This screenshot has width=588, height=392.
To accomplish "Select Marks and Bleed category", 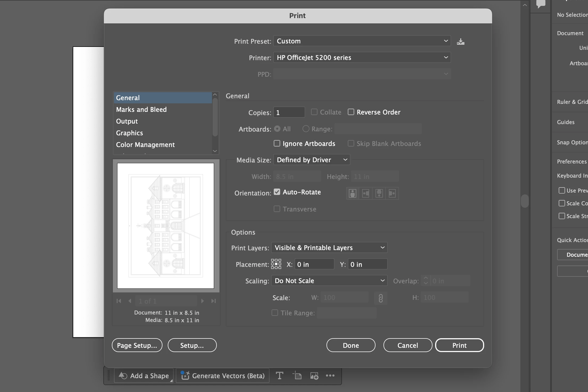I will click(141, 109).
